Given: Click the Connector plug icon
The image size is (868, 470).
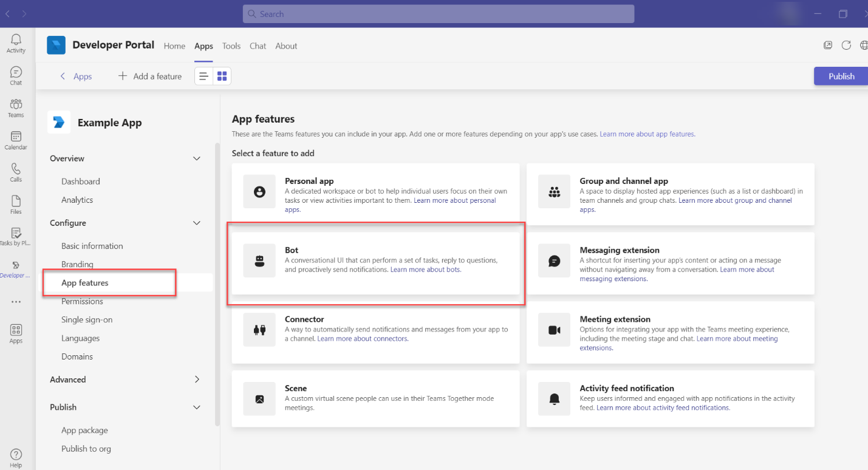Looking at the screenshot, I should (x=259, y=330).
